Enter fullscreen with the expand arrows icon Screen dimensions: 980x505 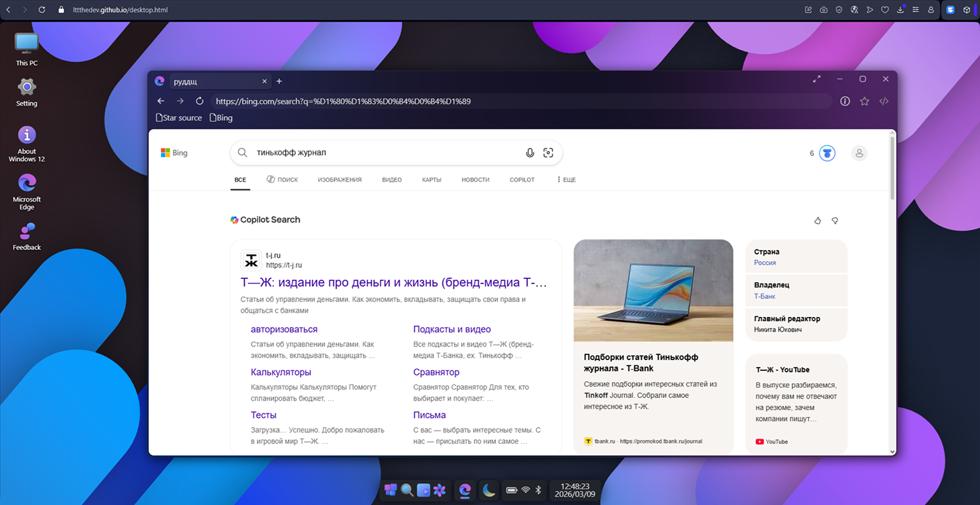(817, 79)
